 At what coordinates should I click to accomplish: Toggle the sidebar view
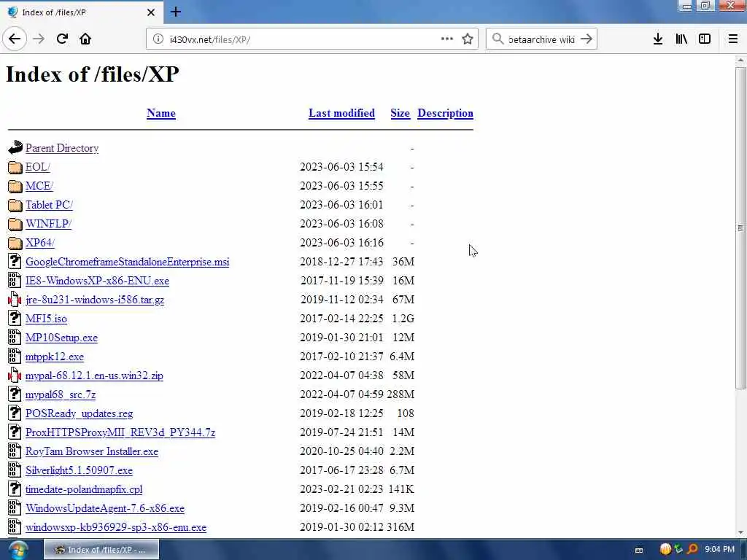coord(705,39)
